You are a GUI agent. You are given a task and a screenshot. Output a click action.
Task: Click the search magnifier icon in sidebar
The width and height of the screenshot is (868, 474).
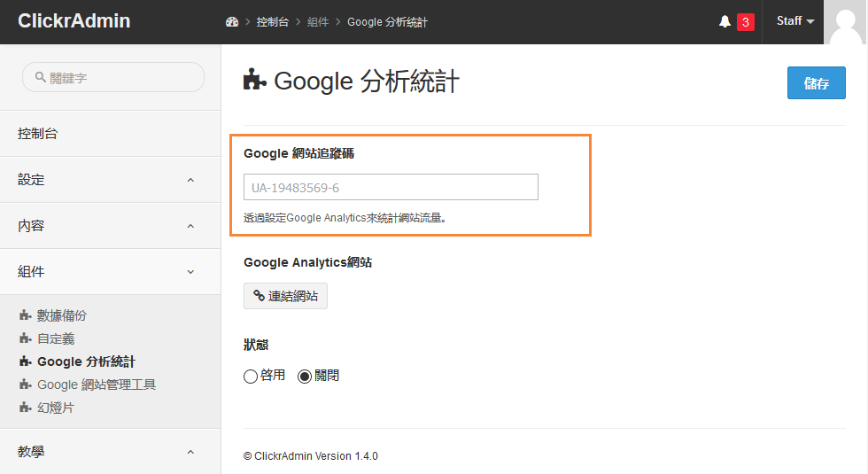pyautogui.click(x=41, y=77)
